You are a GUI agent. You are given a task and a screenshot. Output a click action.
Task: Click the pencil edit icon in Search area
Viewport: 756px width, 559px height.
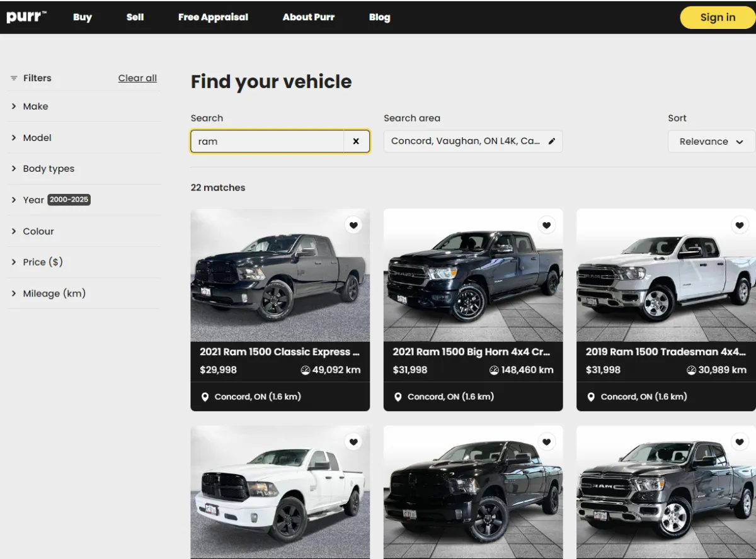click(x=552, y=141)
